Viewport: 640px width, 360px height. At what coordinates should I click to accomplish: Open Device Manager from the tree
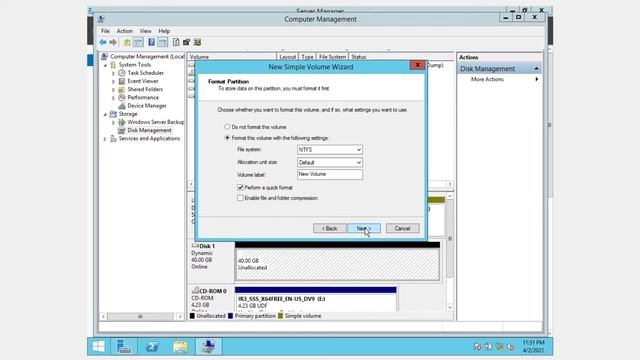coord(147,106)
